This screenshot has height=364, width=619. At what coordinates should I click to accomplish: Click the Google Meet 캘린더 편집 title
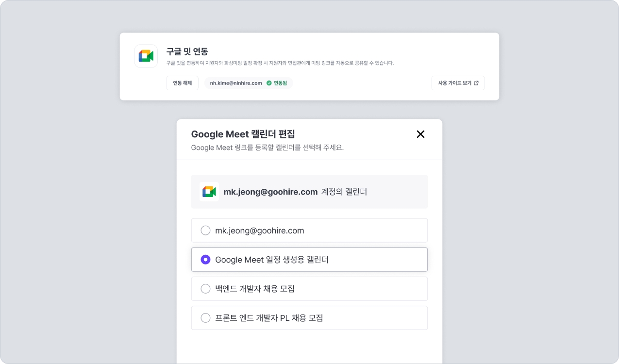pyautogui.click(x=243, y=134)
